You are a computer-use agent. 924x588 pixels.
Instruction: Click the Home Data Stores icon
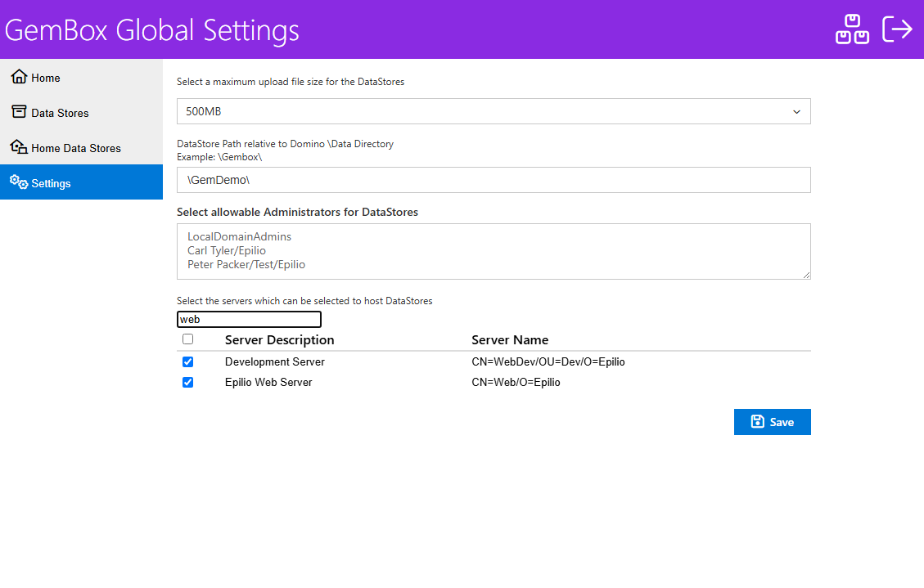19,147
